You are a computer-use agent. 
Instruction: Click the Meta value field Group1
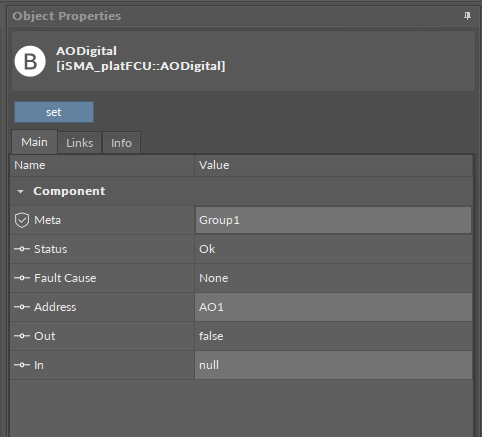[333, 220]
